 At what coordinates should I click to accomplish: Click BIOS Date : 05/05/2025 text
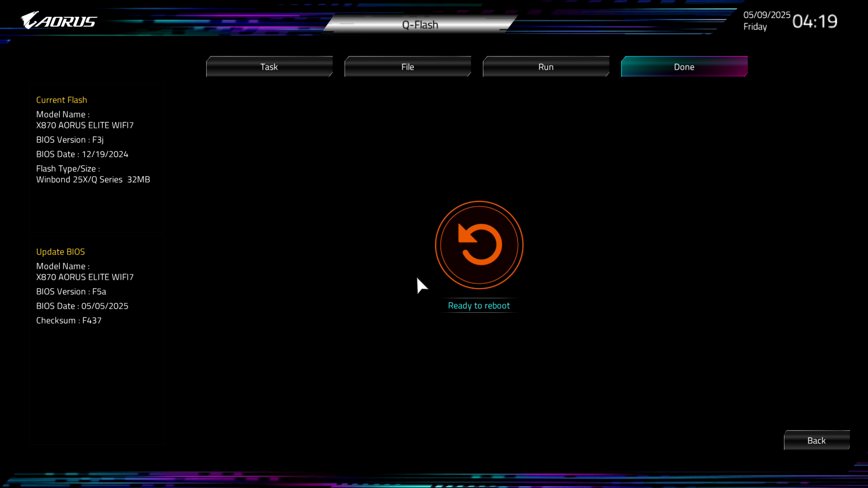click(x=82, y=306)
